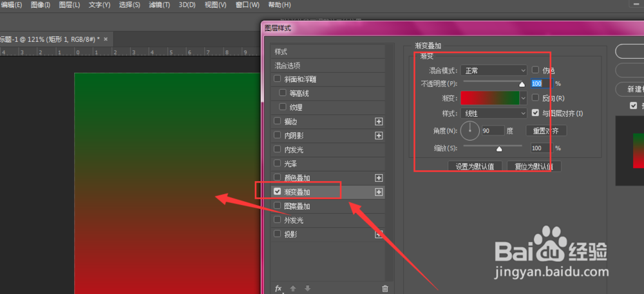
Task: Click the plus icon beside 渐变叠加
Action: click(x=379, y=191)
